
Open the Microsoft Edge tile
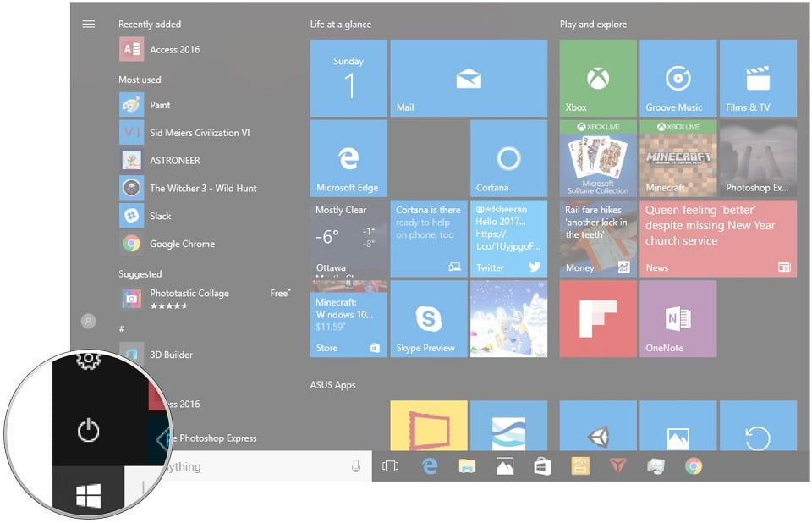[x=348, y=158]
